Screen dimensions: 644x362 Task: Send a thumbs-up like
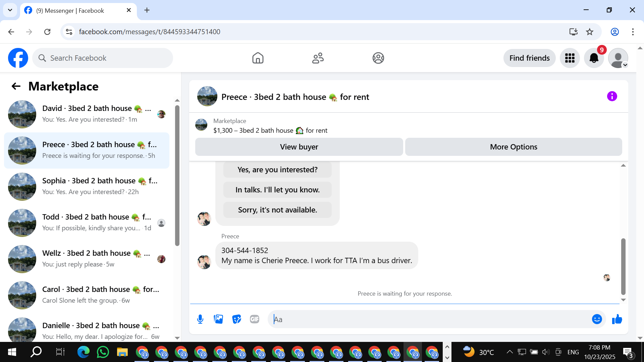coord(617,319)
